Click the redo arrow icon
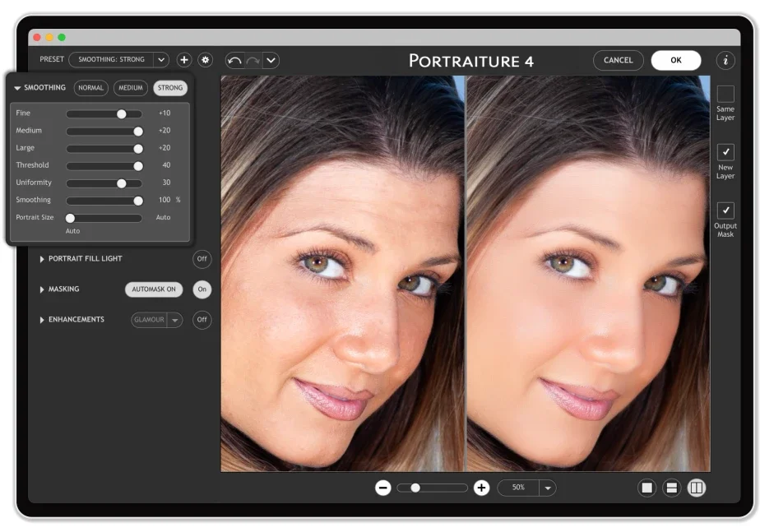760x532 pixels. [x=253, y=61]
